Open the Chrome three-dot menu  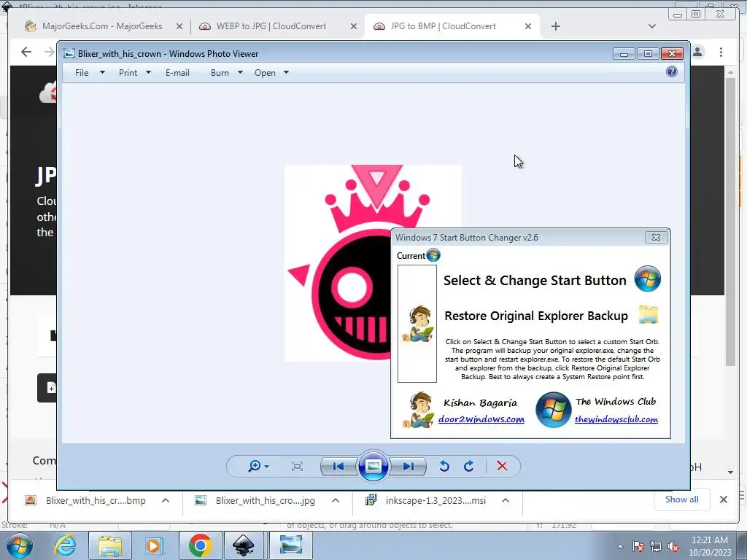click(x=721, y=52)
